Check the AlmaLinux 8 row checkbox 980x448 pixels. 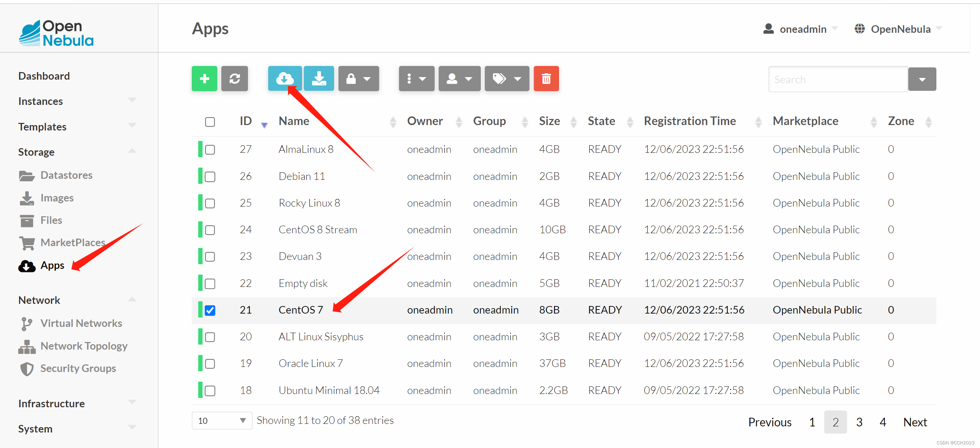(x=210, y=150)
